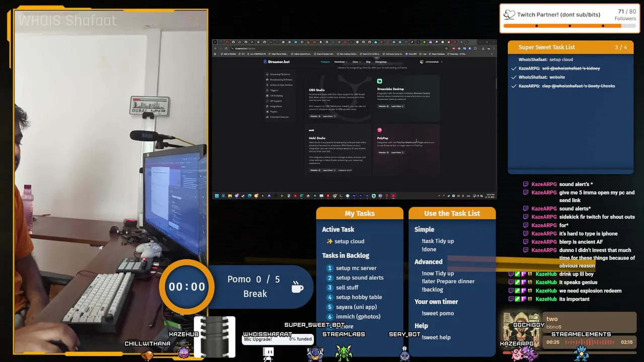
Task: Click the !sweet pomo command text
Action: [x=438, y=313]
